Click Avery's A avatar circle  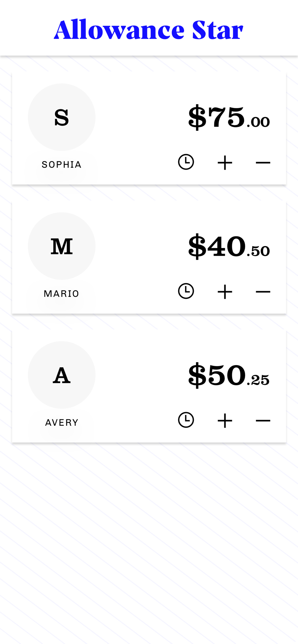(62, 375)
